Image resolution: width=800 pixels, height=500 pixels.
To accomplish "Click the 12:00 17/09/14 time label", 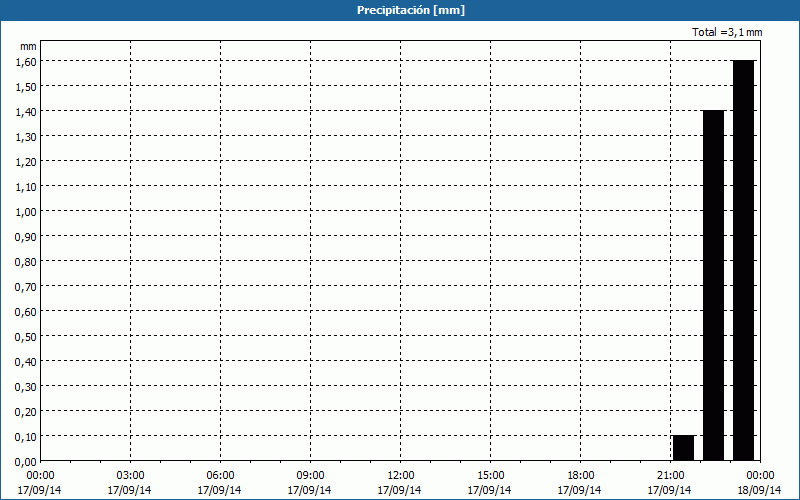I will 400,483.
